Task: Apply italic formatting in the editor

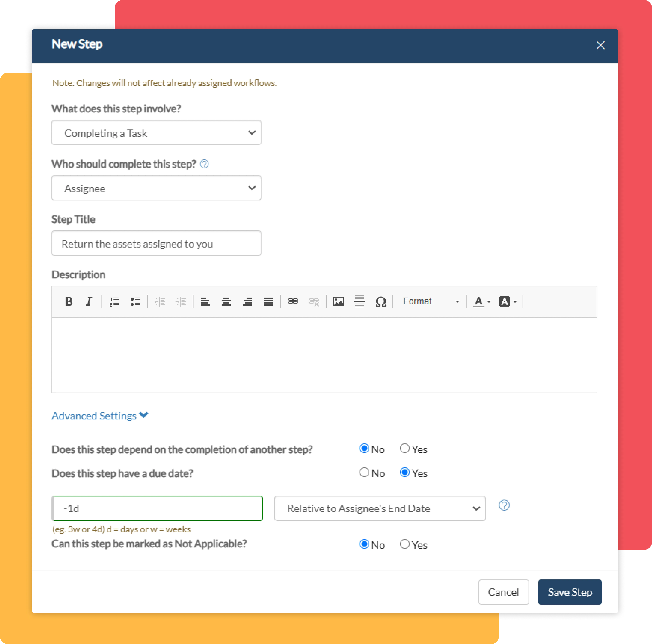Action: point(89,301)
